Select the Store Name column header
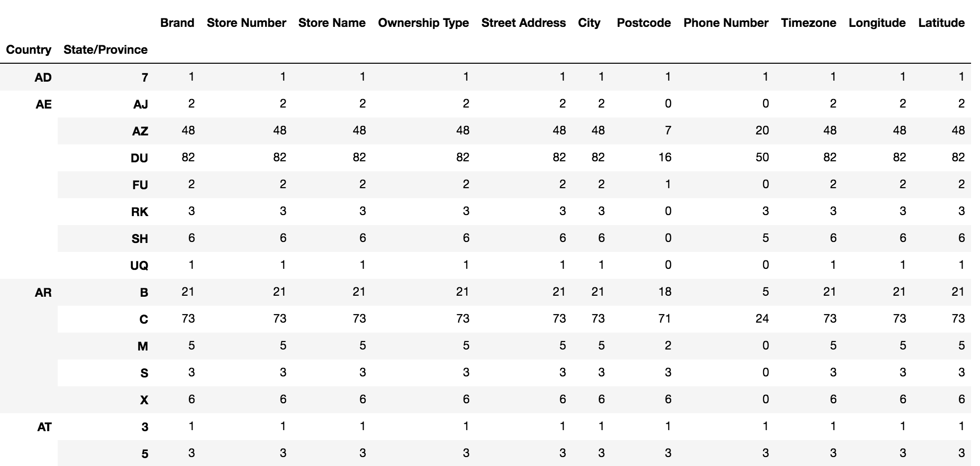 coord(332,23)
